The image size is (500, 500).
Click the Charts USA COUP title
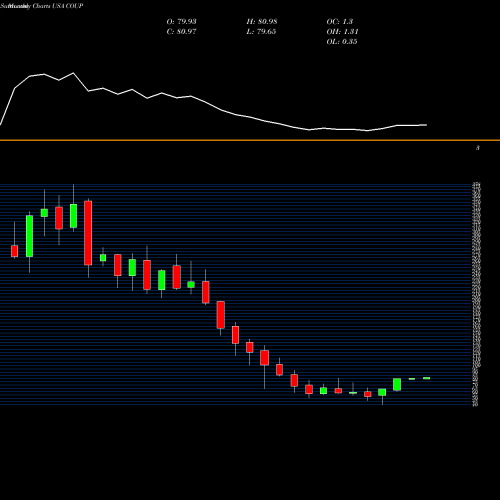pyautogui.click(x=58, y=6)
